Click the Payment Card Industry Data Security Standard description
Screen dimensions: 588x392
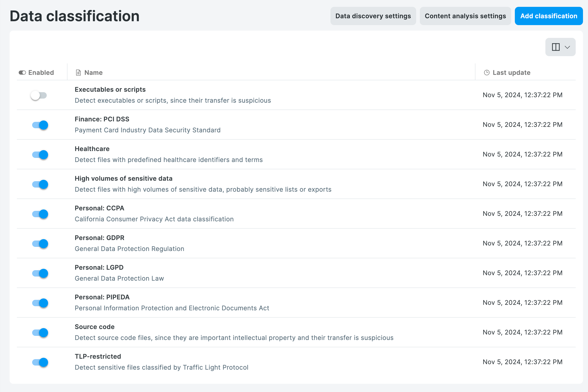click(147, 130)
